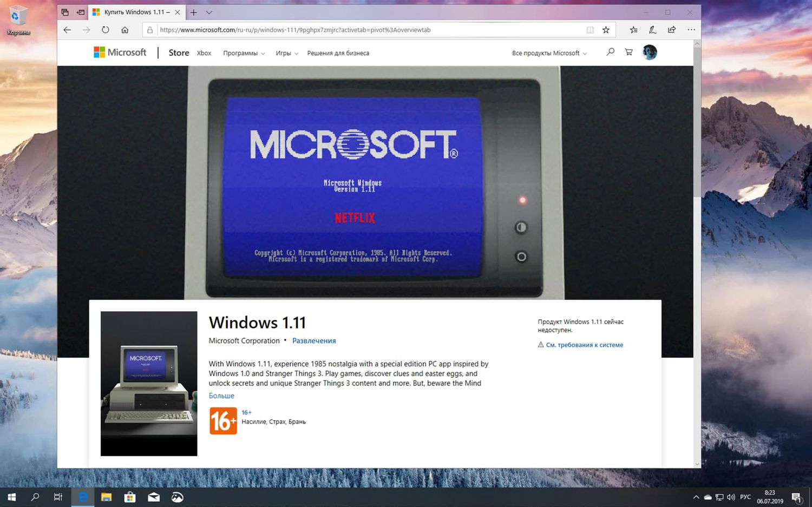This screenshot has height=507, width=812.
Task: Open the Hub favorites list
Action: pyautogui.click(x=632, y=30)
